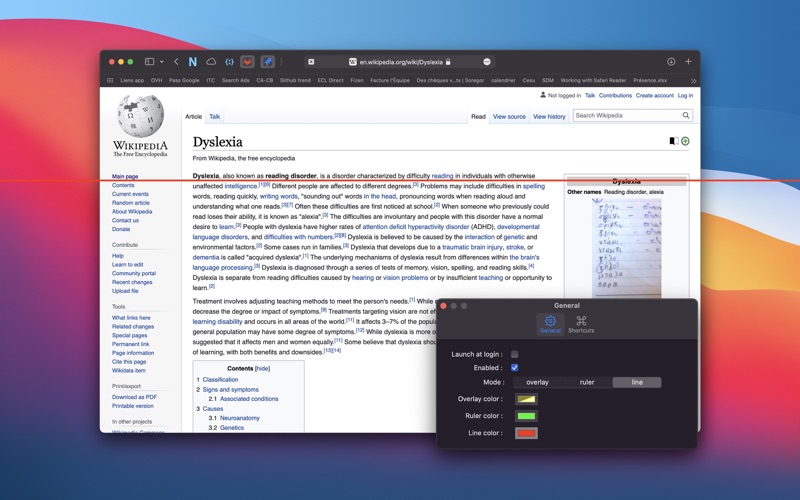800x500 pixels.
Task: Open a new tab with plus icon
Action: coord(688,62)
